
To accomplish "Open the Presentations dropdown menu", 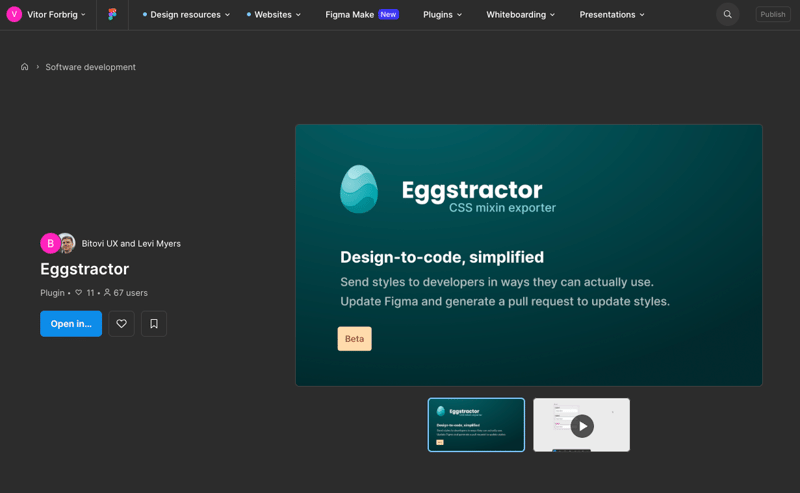I will (612, 15).
